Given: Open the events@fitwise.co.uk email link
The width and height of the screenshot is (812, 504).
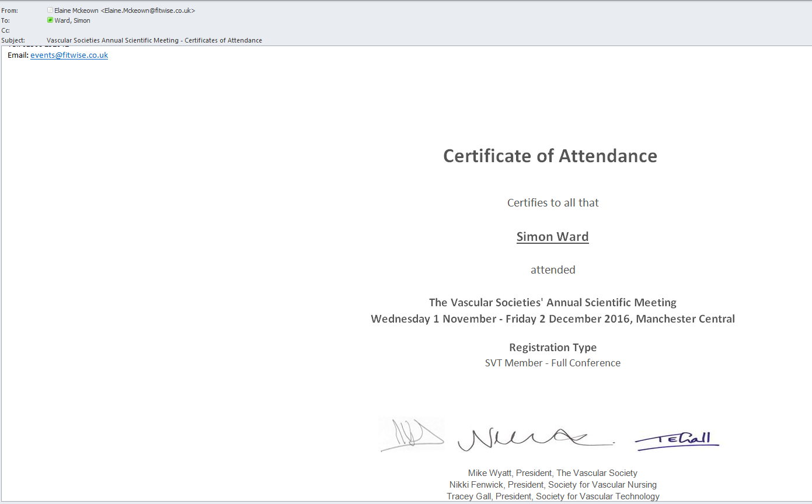Looking at the screenshot, I should (x=69, y=55).
